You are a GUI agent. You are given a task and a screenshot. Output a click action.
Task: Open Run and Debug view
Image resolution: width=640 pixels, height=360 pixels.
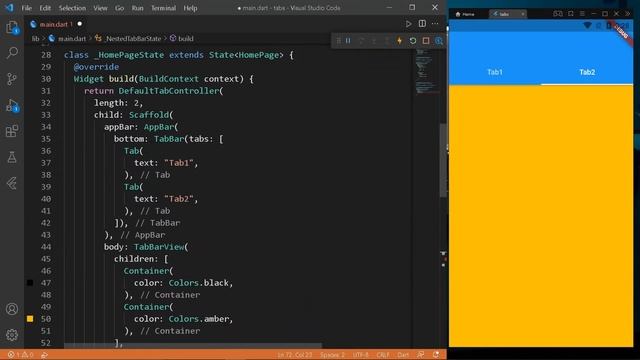[x=12, y=105]
